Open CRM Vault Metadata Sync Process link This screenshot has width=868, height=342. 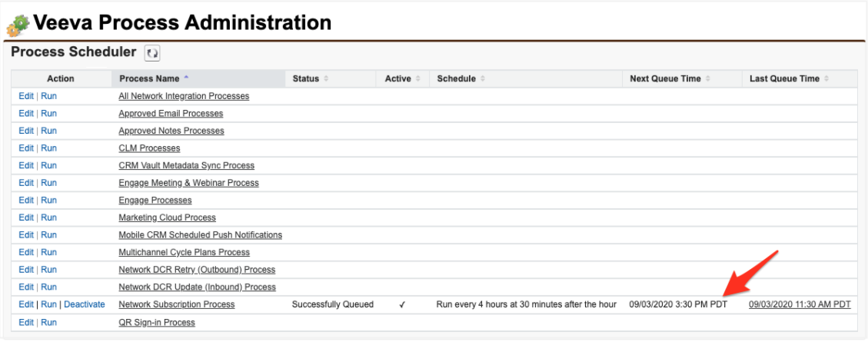pos(187,165)
